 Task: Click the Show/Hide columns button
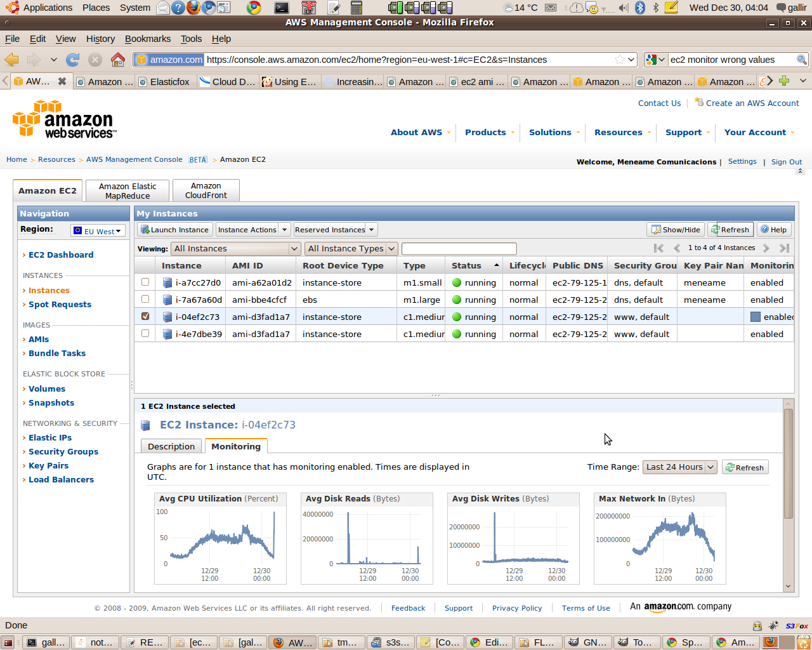tap(676, 230)
